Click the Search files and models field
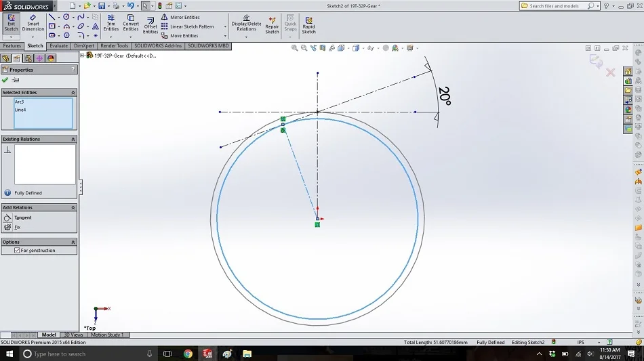 (554, 5)
